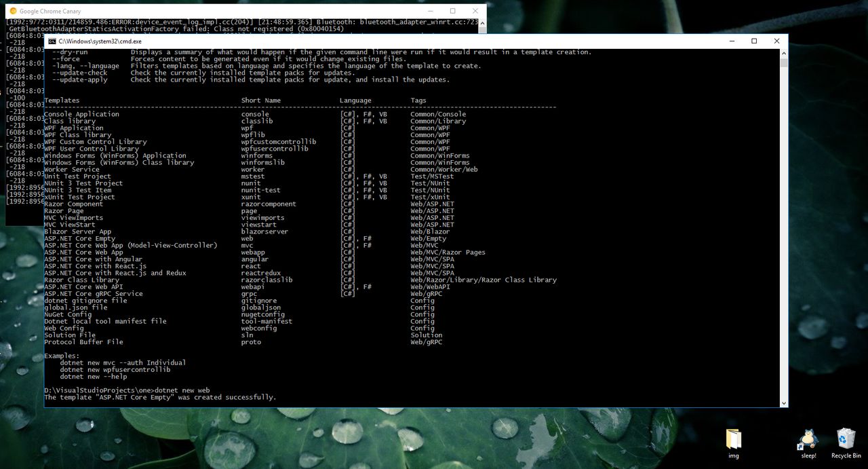The width and height of the screenshot is (868, 469).
Task: Close the Google Chrome Canary window
Action: pyautogui.click(x=475, y=11)
